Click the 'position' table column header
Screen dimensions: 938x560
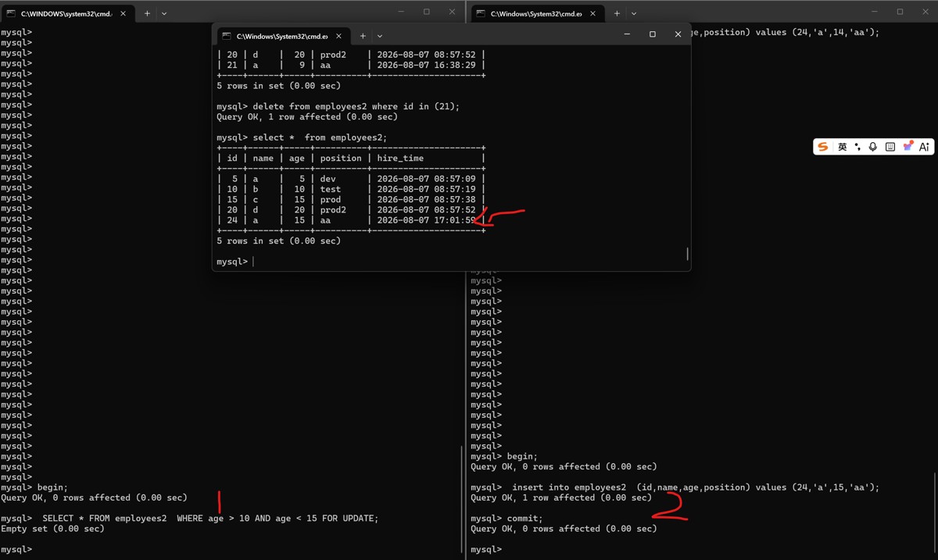341,158
